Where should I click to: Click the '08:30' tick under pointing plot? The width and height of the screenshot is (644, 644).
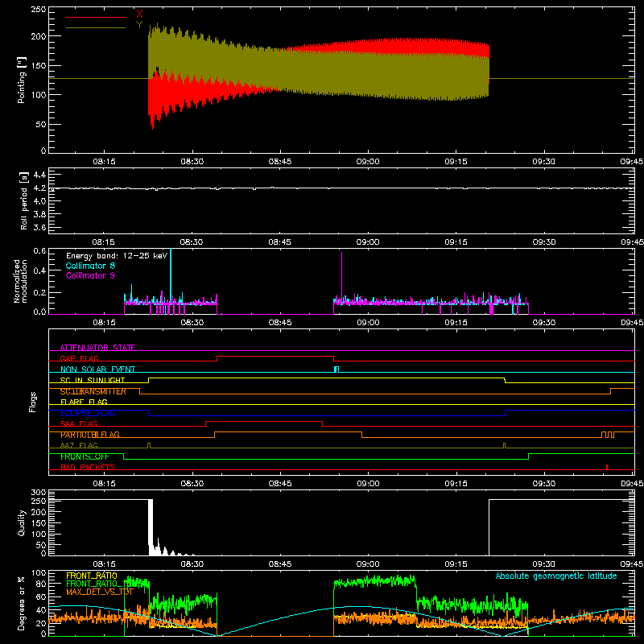pyautogui.click(x=192, y=162)
